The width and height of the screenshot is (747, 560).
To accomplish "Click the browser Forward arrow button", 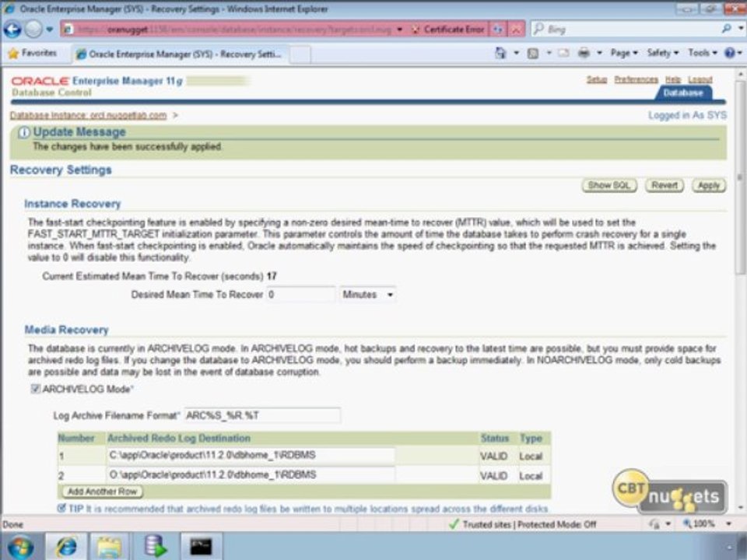I will pyautogui.click(x=33, y=30).
